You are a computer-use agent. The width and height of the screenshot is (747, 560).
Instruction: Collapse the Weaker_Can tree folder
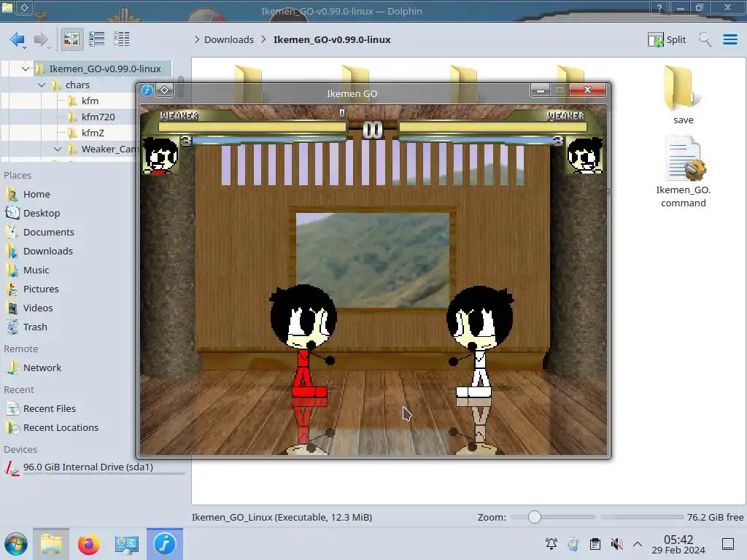[x=58, y=149]
